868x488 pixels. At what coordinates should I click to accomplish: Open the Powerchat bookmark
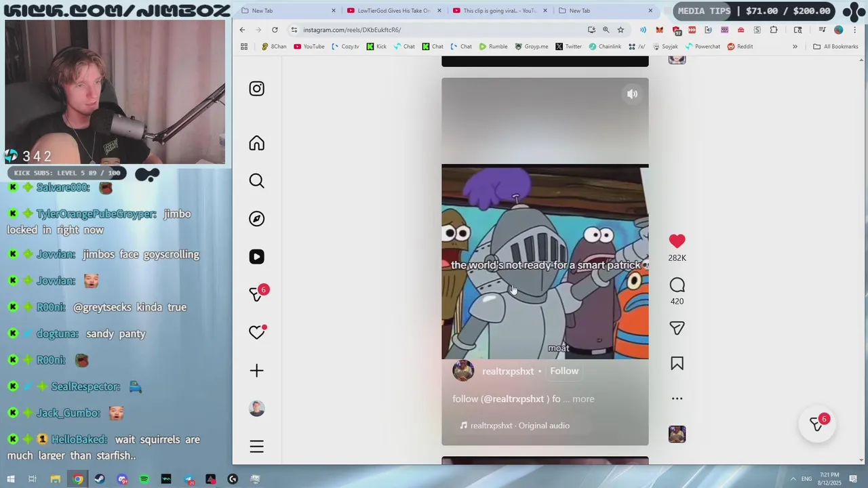pyautogui.click(x=703, y=47)
